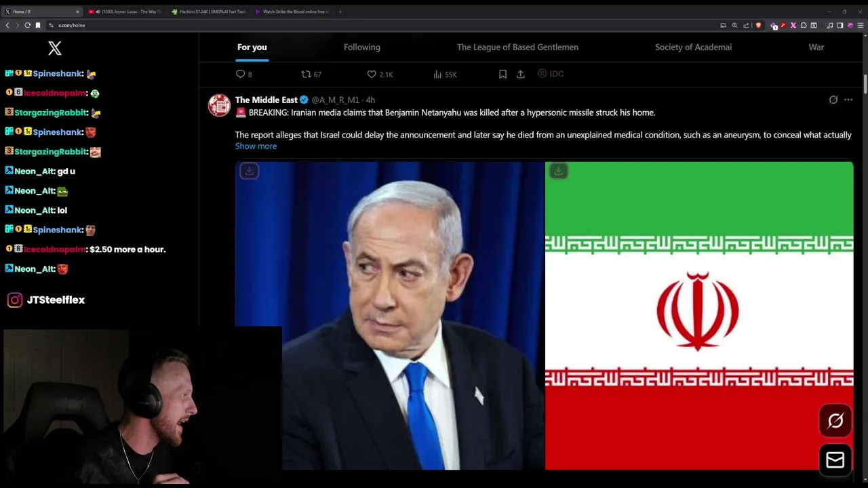The width and height of the screenshot is (868, 488).
Task: Open a new browser tab
Action: (x=340, y=12)
